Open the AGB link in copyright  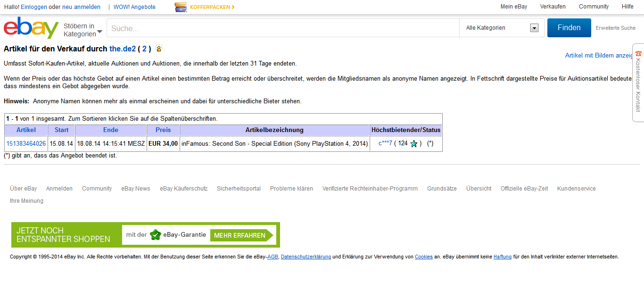pos(273,257)
